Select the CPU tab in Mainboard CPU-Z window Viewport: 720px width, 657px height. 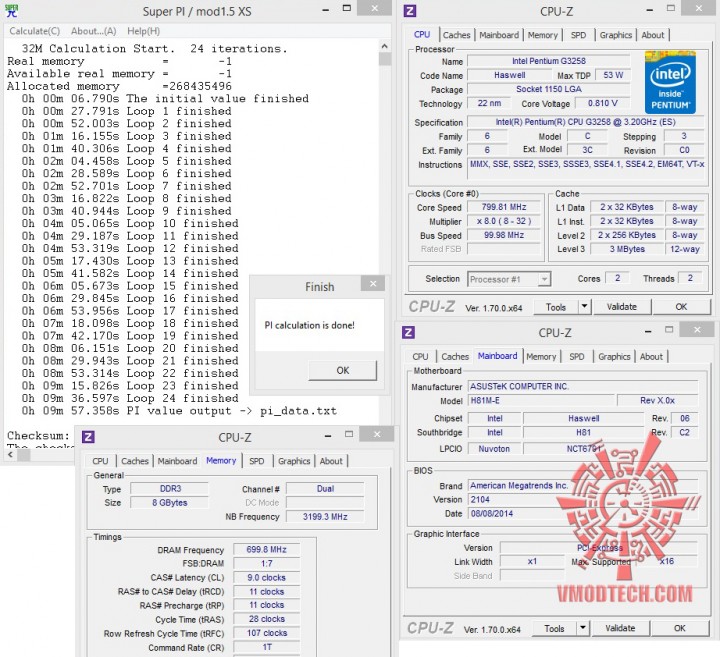(420, 357)
